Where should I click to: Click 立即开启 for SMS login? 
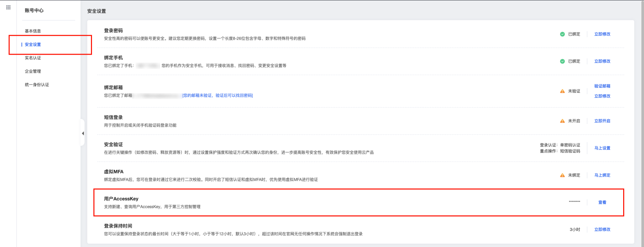coord(602,121)
